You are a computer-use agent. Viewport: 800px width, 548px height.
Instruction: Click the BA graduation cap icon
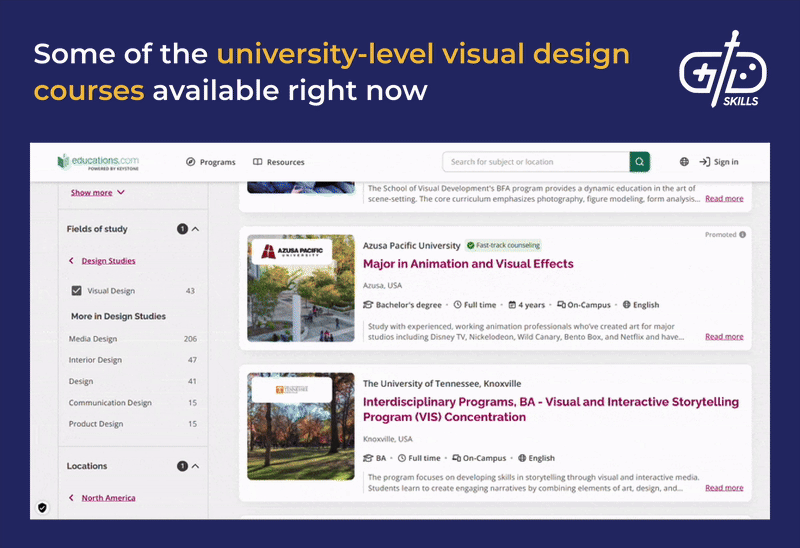tap(368, 458)
